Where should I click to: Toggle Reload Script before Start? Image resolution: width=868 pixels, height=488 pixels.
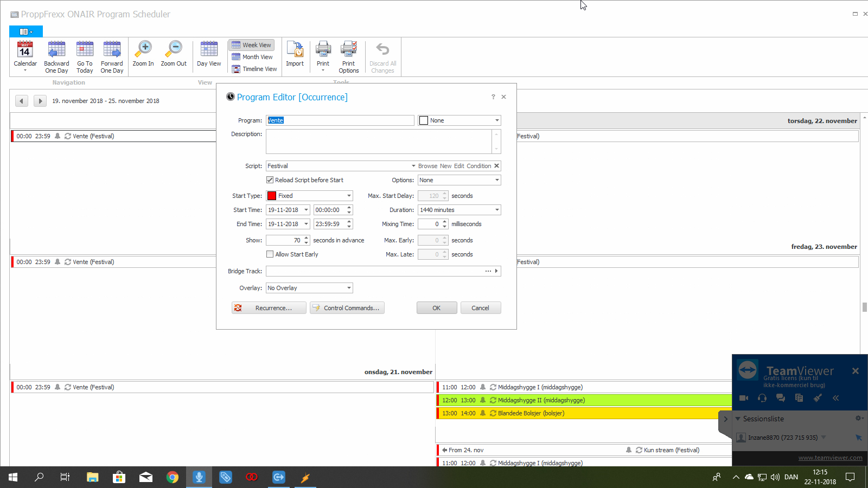(270, 180)
